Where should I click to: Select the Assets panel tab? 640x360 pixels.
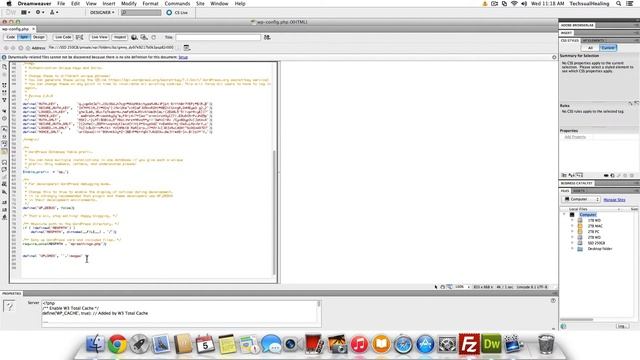click(x=579, y=191)
